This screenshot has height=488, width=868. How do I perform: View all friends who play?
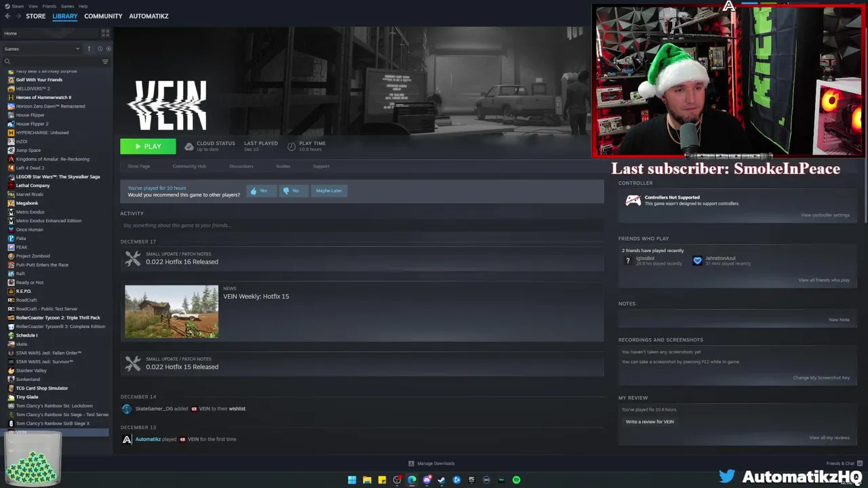click(x=823, y=280)
